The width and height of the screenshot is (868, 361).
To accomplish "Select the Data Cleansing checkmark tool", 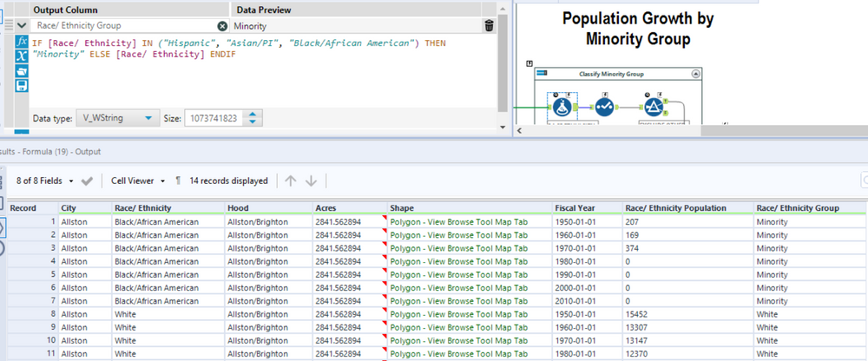I will point(604,107).
